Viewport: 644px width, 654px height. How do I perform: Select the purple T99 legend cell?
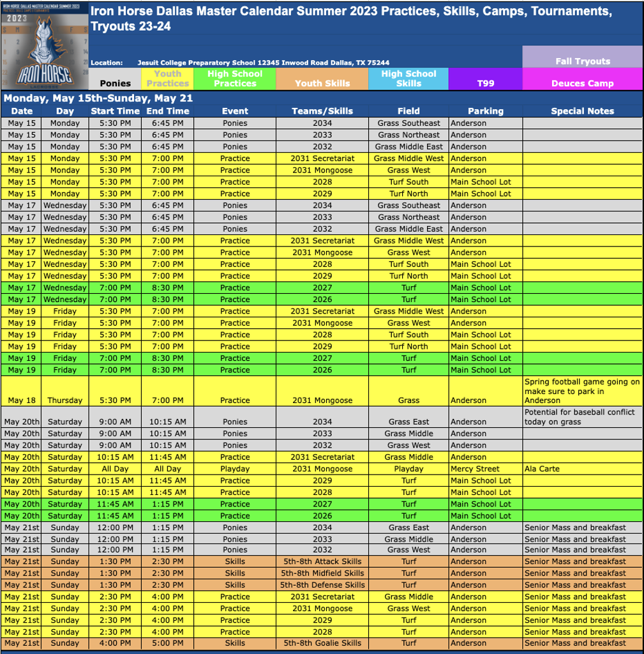[x=485, y=83]
